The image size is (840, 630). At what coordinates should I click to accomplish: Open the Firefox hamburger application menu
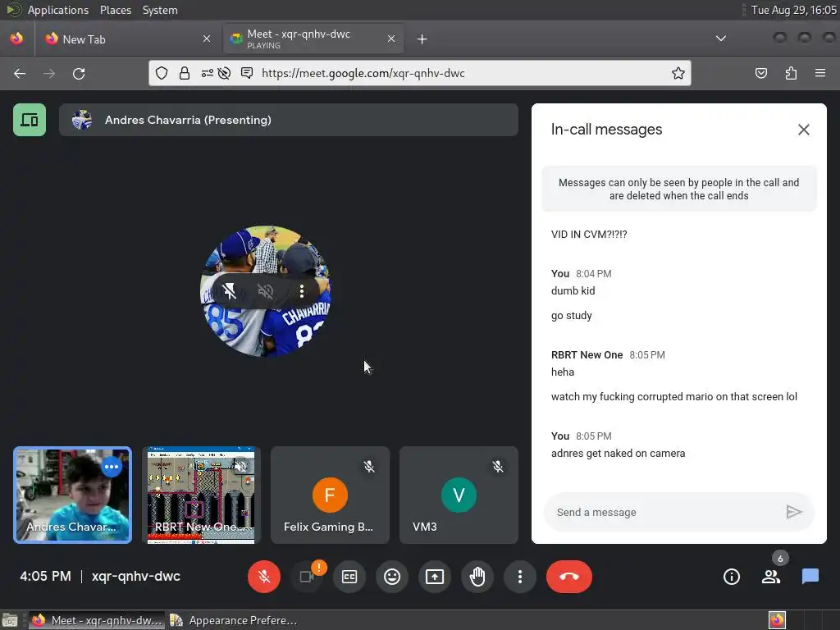(x=820, y=73)
